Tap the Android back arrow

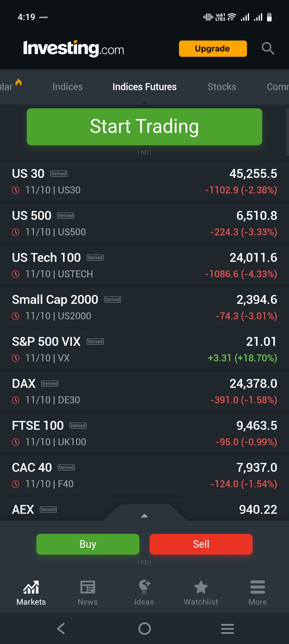61,628
